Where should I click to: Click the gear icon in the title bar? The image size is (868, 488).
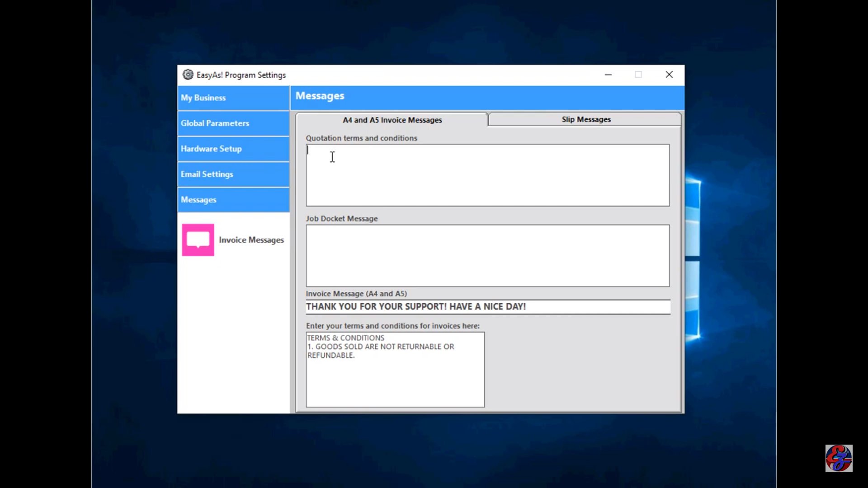pyautogui.click(x=188, y=75)
